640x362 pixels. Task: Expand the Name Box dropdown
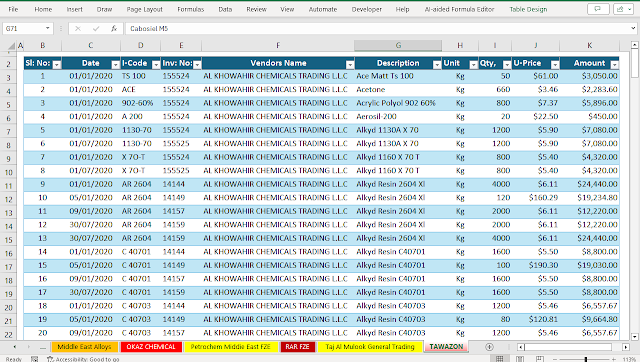tap(48, 28)
